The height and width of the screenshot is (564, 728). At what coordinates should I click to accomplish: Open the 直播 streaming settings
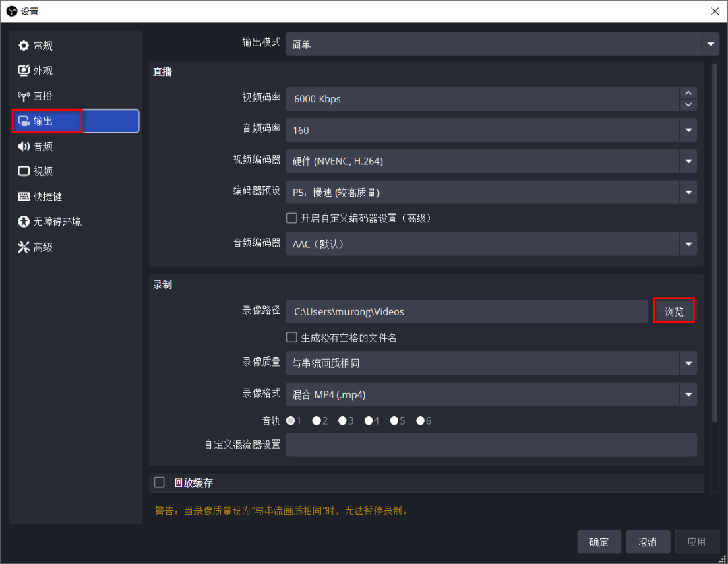click(x=42, y=96)
